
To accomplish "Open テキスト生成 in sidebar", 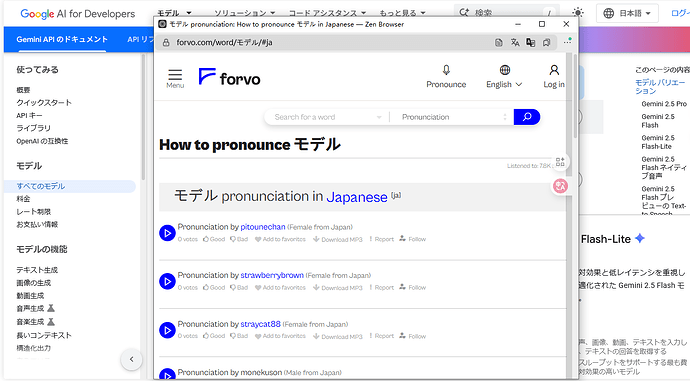I will pos(37,270).
